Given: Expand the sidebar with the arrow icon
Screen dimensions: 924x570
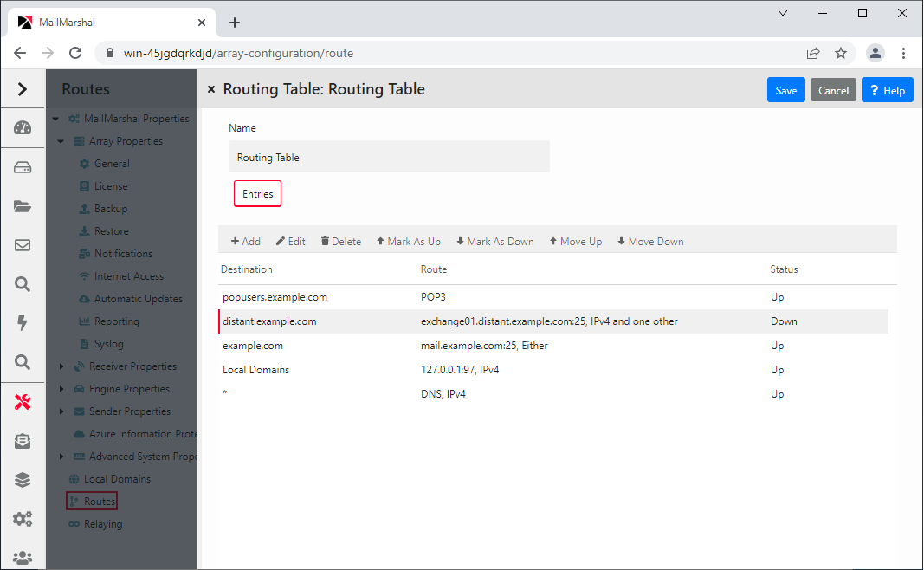Looking at the screenshot, I should (x=23, y=88).
